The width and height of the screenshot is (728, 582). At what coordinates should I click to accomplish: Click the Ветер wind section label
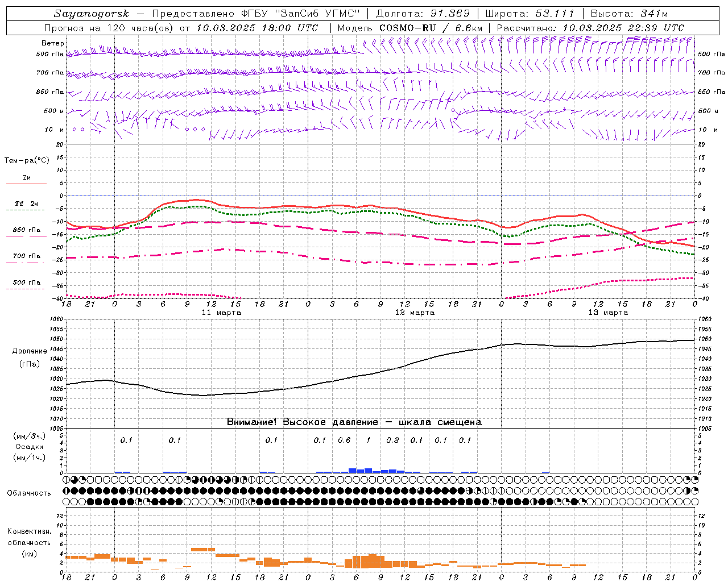pyautogui.click(x=52, y=43)
